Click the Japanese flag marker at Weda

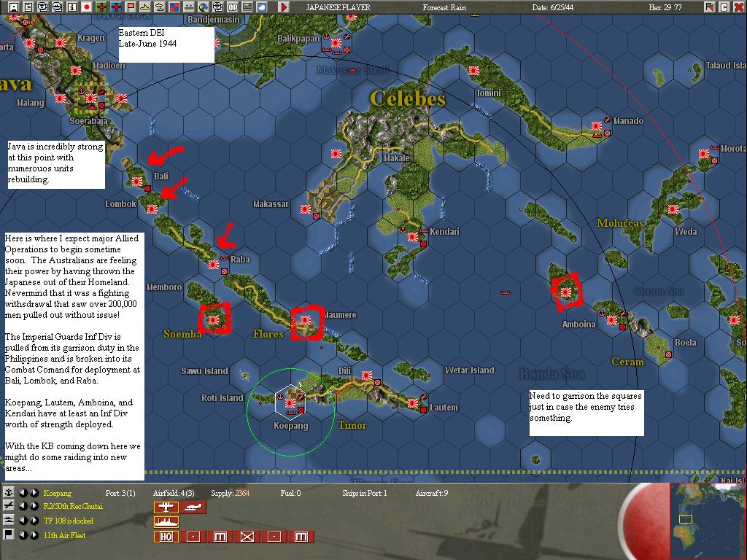pos(673,209)
